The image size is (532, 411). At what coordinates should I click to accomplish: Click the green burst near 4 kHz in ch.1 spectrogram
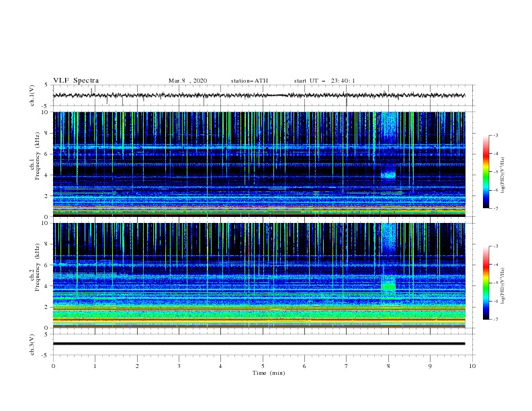point(388,175)
